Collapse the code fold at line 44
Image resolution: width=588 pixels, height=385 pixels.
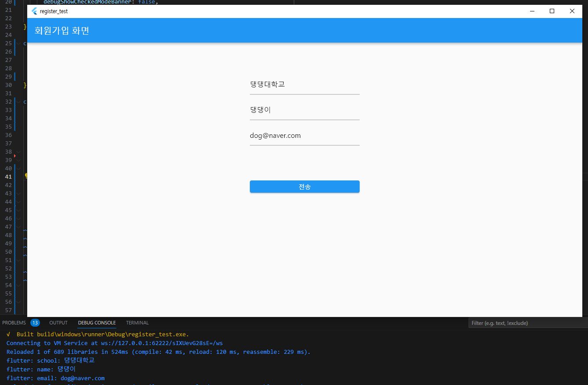(18, 202)
